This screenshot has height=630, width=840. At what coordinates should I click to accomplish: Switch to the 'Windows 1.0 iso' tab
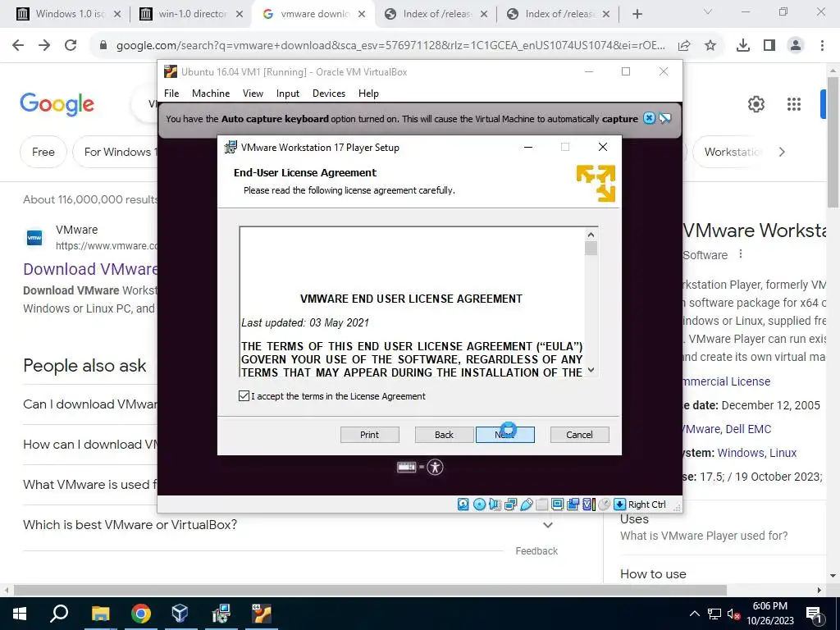pyautogui.click(x=68, y=14)
